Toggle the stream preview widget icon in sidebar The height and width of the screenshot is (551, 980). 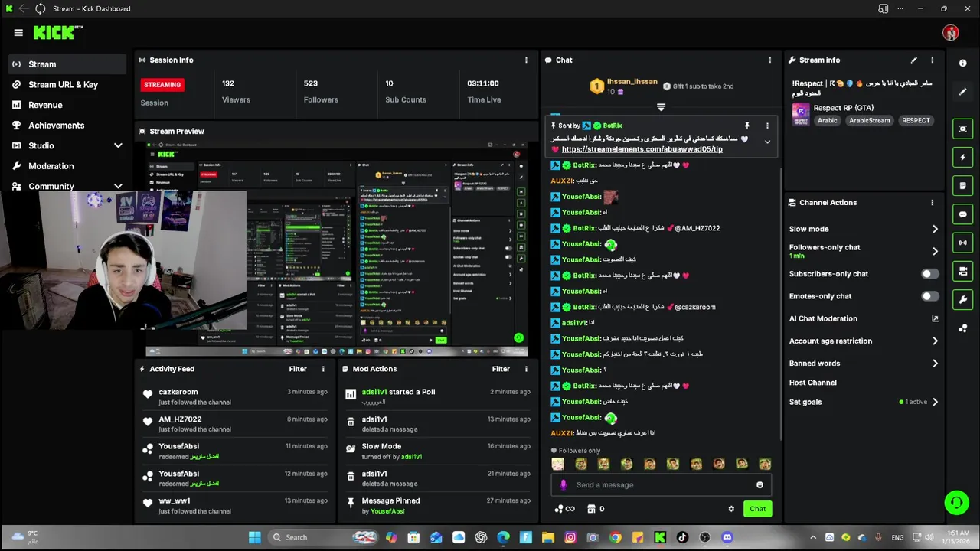point(963,129)
